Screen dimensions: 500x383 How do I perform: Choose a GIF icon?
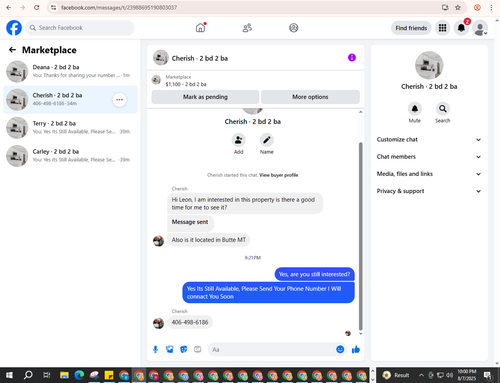click(198, 349)
